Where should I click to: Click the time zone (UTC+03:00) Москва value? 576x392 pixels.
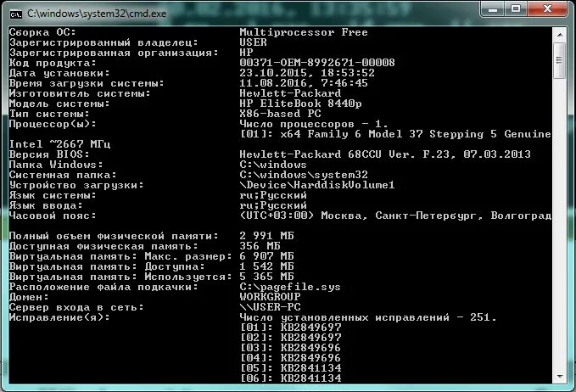click(395, 216)
